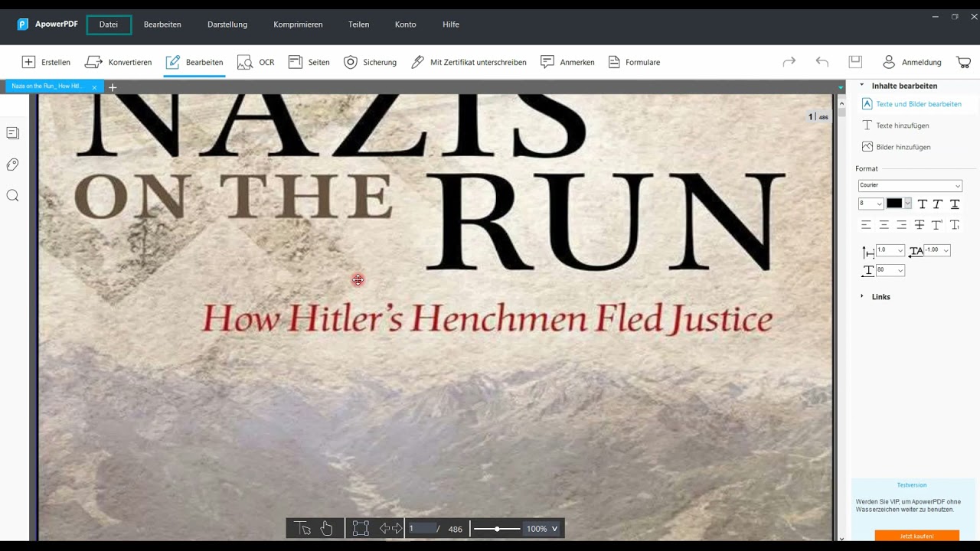
Task: Select the text selection tool in bottom bar
Action: pos(302,528)
